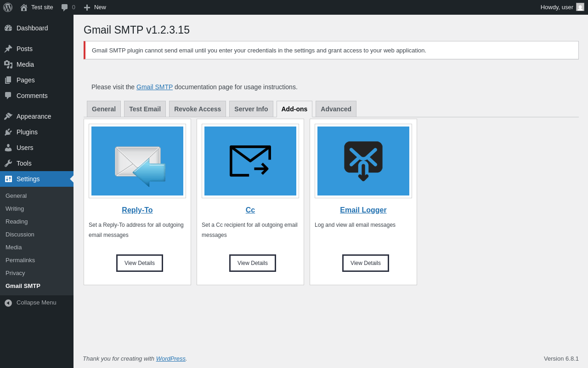Click the Pages icon in sidebar
Viewport: 588px width, 368px height.
[x=8, y=80]
